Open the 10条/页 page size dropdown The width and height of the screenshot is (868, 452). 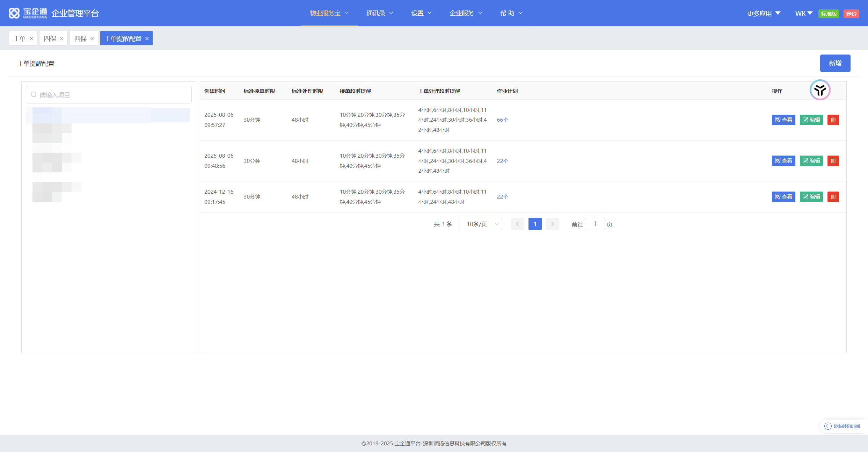coord(480,224)
